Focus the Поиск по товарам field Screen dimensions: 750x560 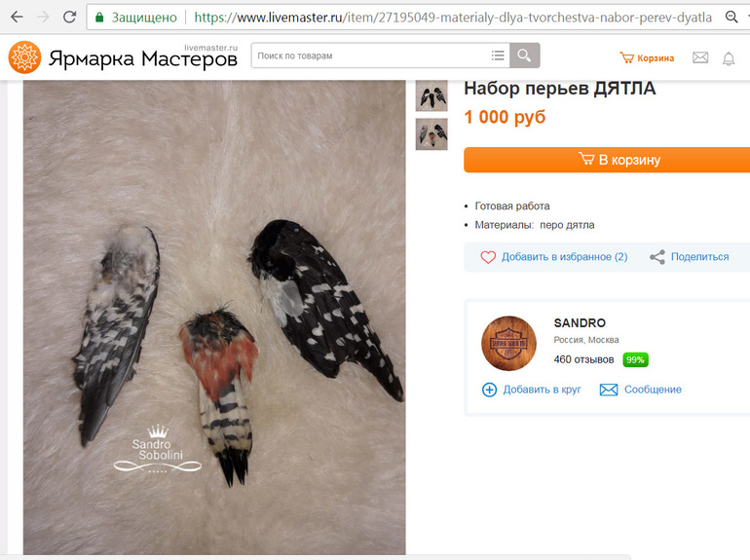point(368,56)
